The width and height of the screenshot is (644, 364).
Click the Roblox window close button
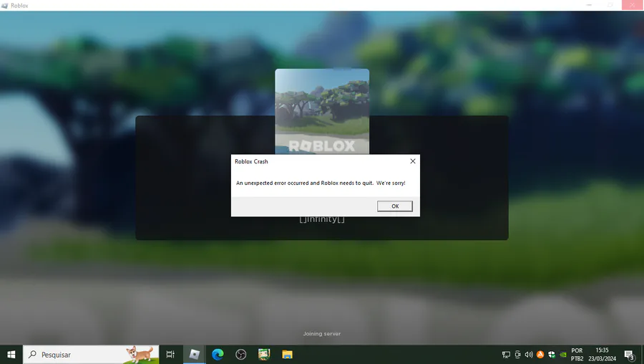[x=632, y=5]
